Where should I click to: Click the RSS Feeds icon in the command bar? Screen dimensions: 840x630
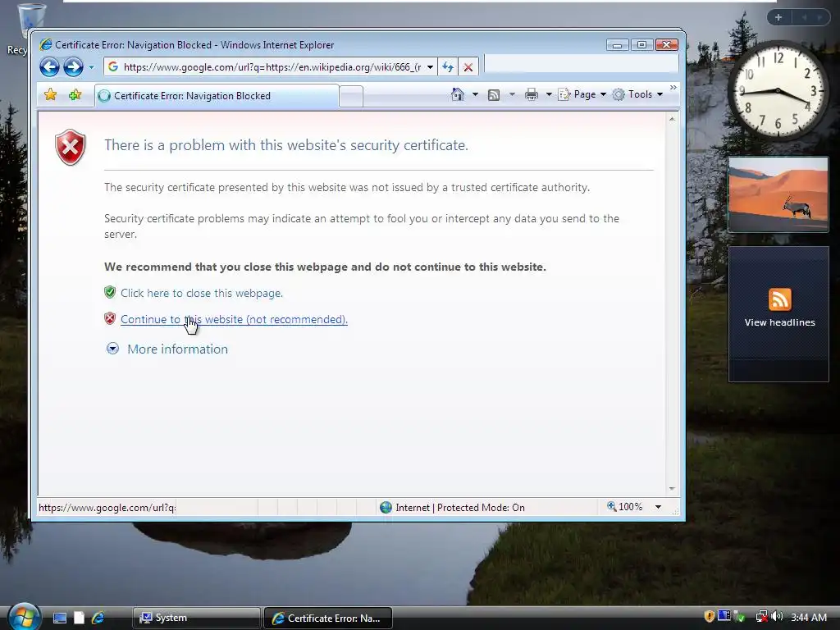(x=494, y=95)
